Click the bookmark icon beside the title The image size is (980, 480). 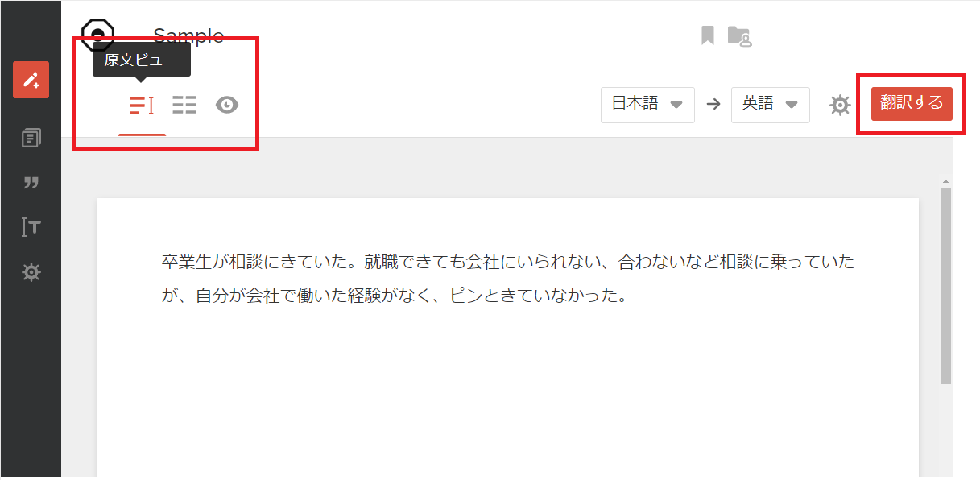point(708,35)
